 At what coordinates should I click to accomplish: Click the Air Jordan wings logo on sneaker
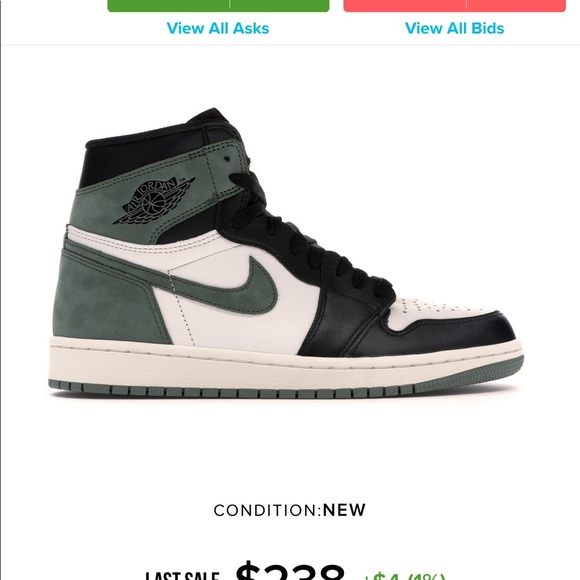click(x=154, y=201)
